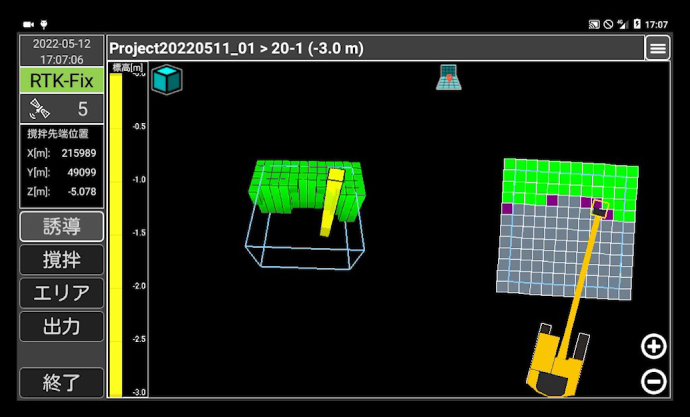Click the yellow mixing arm in 3D view
690x417 pixels.
[332, 201]
